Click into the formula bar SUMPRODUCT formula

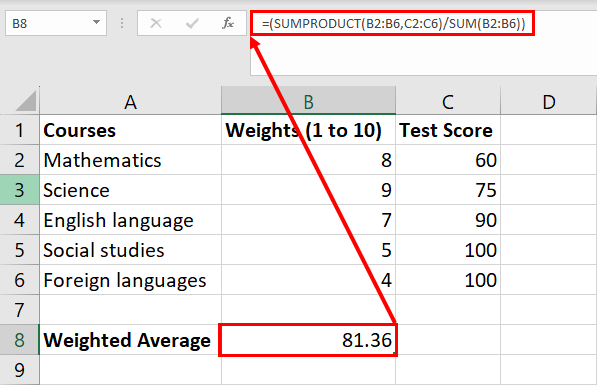pyautogui.click(x=393, y=24)
